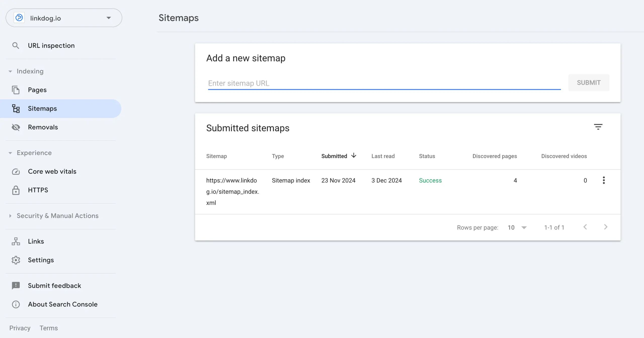Sort table by Sitemap column

click(216, 156)
